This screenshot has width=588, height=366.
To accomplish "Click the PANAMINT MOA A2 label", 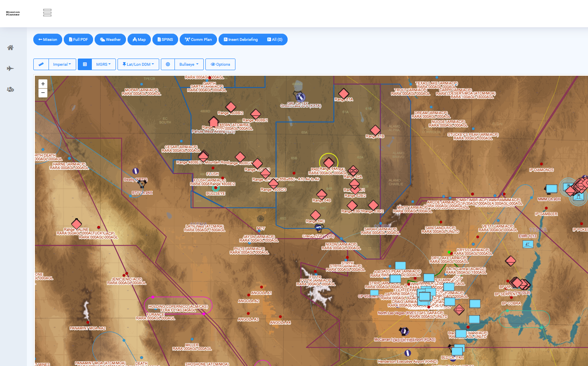I will click(x=88, y=328).
